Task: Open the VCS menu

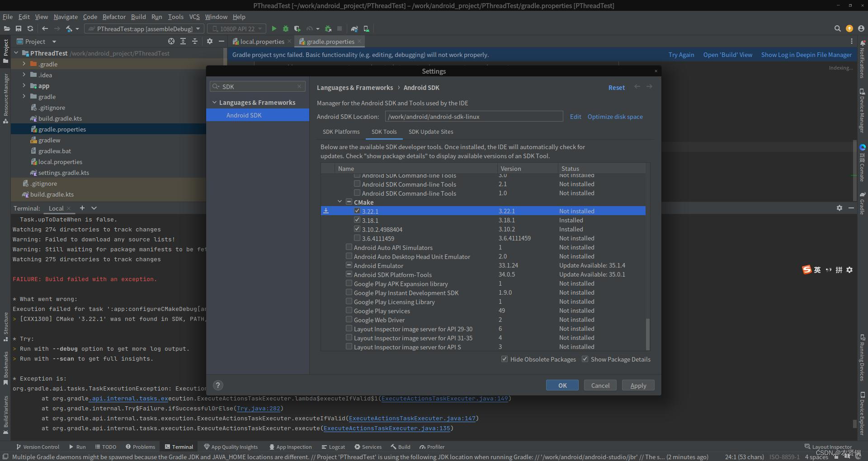Action: click(194, 17)
